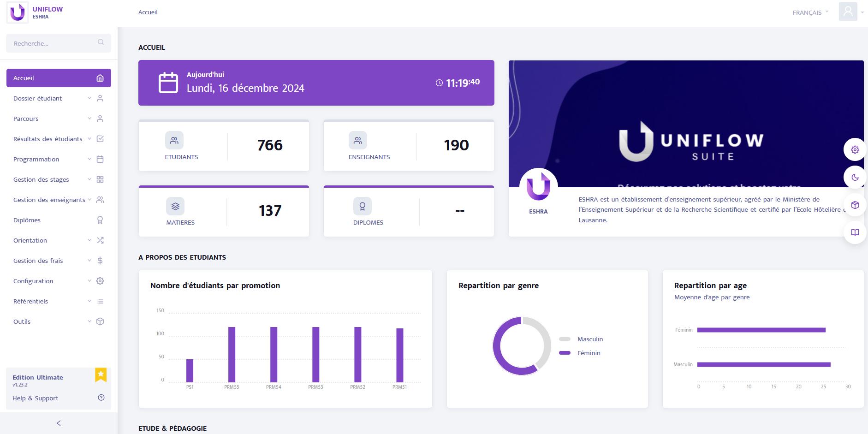868x434 pixels.
Task: Click the Recherche search input field
Action: point(51,43)
